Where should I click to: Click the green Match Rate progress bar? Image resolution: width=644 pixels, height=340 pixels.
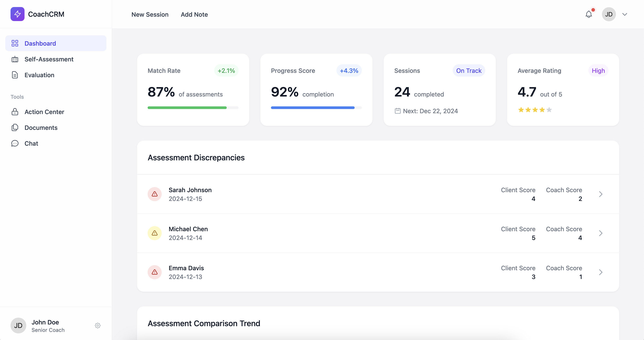click(187, 108)
